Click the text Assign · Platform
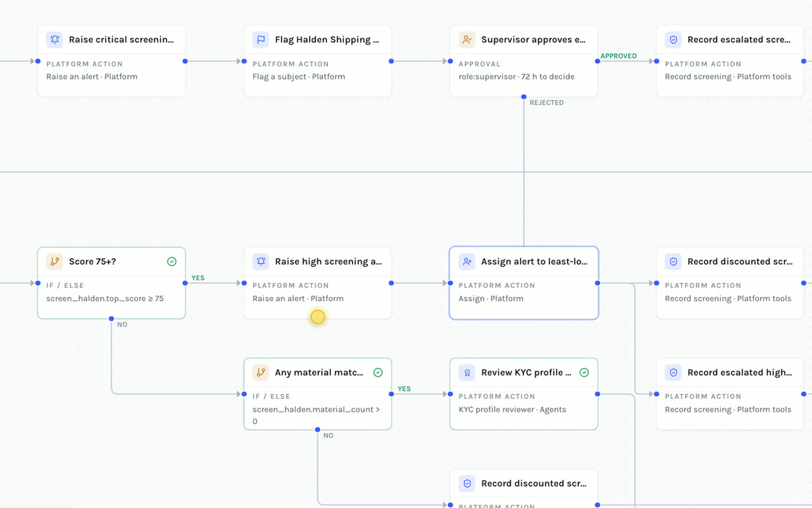 [491, 299]
